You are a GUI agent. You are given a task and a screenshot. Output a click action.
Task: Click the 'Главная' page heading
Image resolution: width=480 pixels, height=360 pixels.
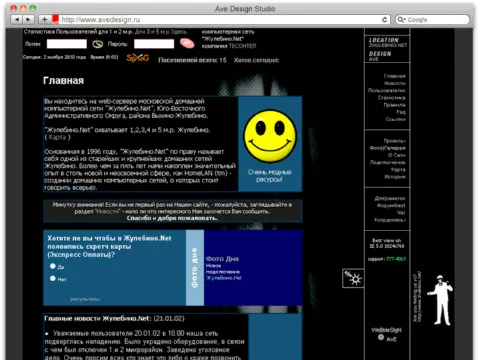(63, 81)
